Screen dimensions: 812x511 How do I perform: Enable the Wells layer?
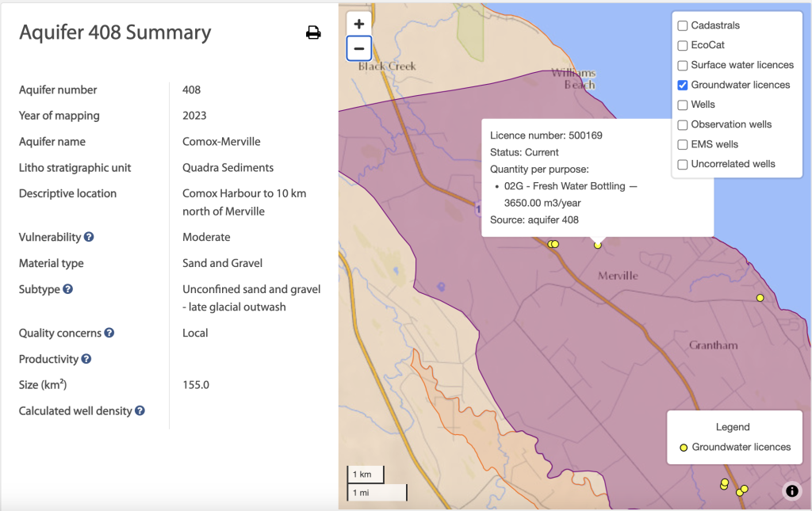point(682,104)
